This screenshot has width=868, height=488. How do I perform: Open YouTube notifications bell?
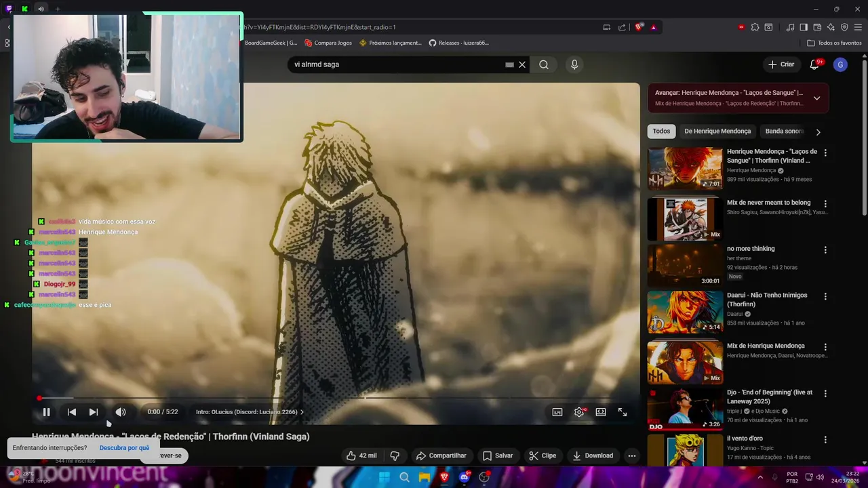point(814,64)
